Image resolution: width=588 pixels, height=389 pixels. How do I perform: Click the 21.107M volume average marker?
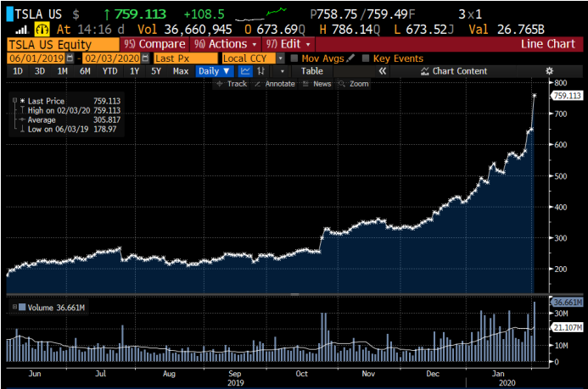567,328
